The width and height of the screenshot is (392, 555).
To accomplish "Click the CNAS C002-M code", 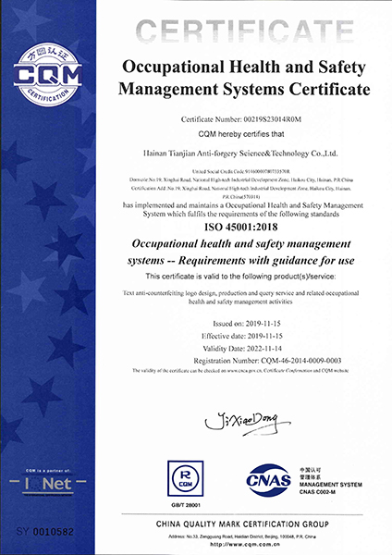I will pos(317,492).
